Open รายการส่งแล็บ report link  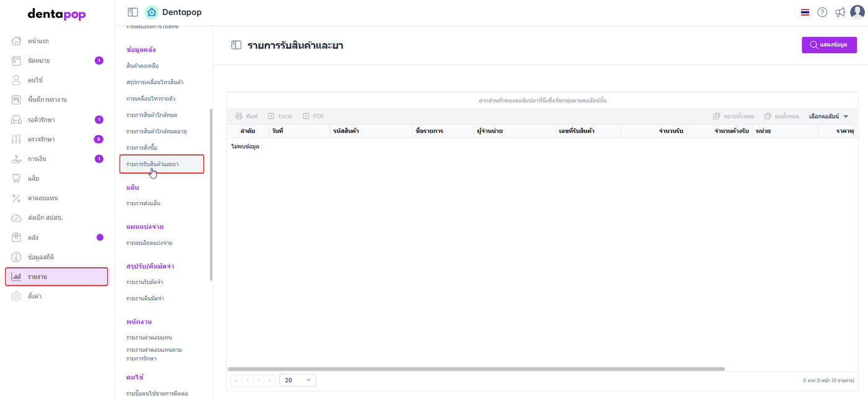tap(143, 203)
